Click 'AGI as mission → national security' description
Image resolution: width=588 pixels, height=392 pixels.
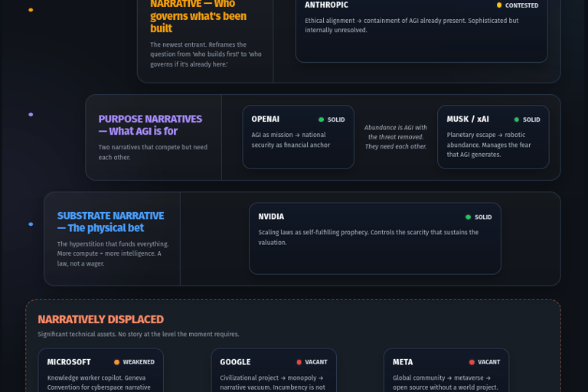pyautogui.click(x=291, y=139)
